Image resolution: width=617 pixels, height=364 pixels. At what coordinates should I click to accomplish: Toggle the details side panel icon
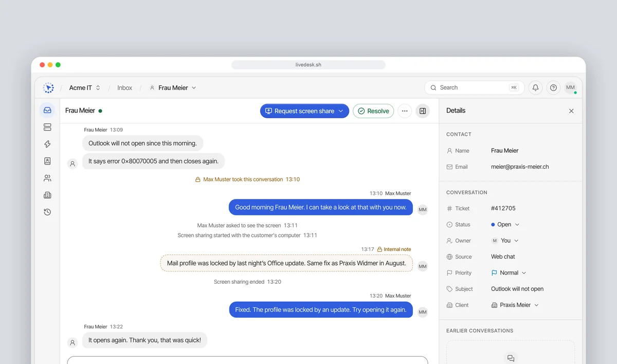tap(423, 111)
